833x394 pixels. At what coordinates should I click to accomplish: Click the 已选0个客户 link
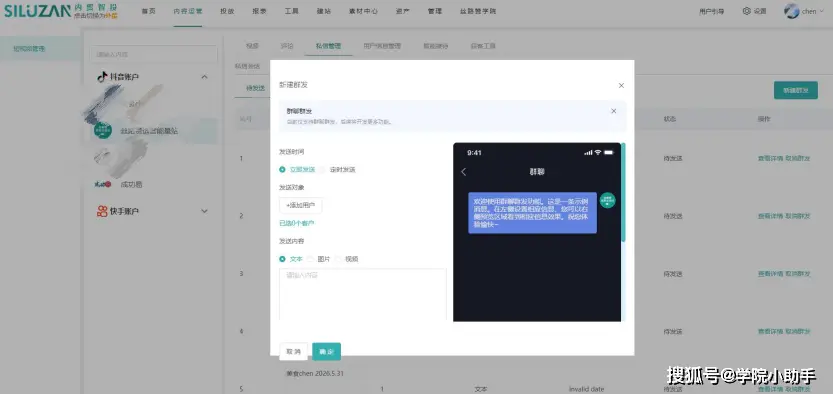[297, 224]
